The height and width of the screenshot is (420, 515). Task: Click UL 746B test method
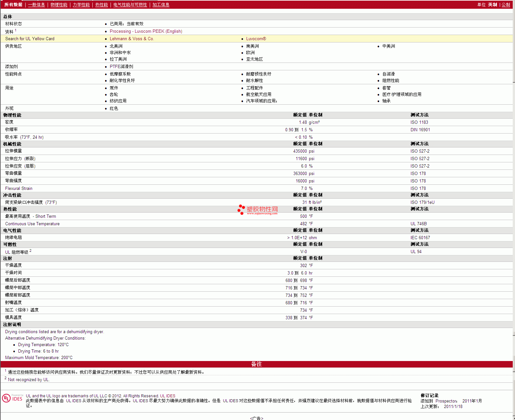point(418,224)
